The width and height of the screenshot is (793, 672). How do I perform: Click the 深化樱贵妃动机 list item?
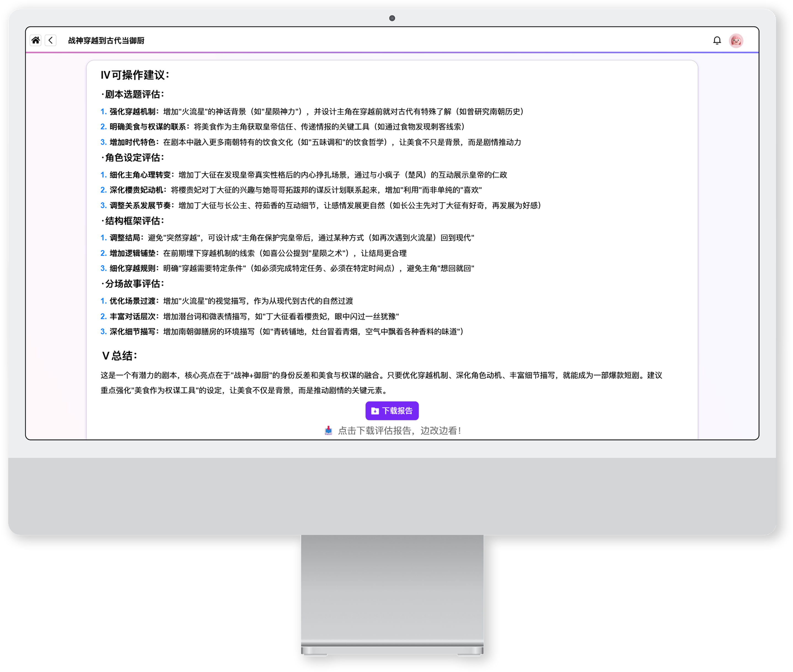(x=291, y=190)
